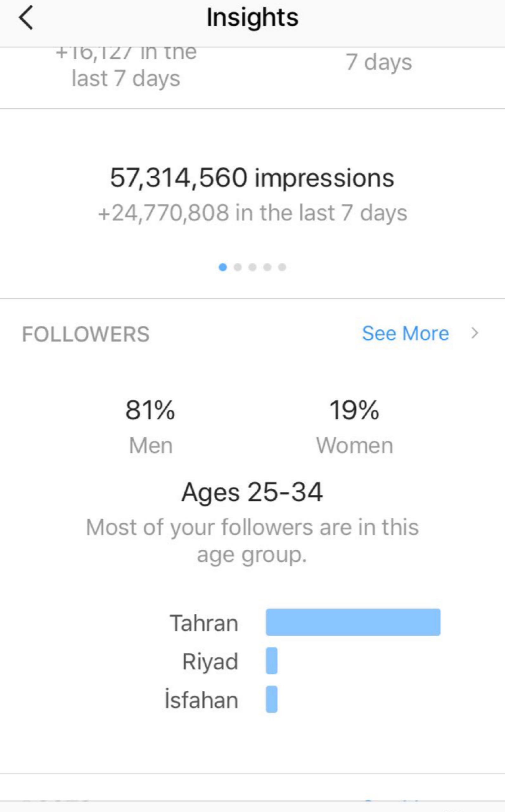Screen dimensions: 505x812
Task: Open See More followers link
Action: pos(406,333)
